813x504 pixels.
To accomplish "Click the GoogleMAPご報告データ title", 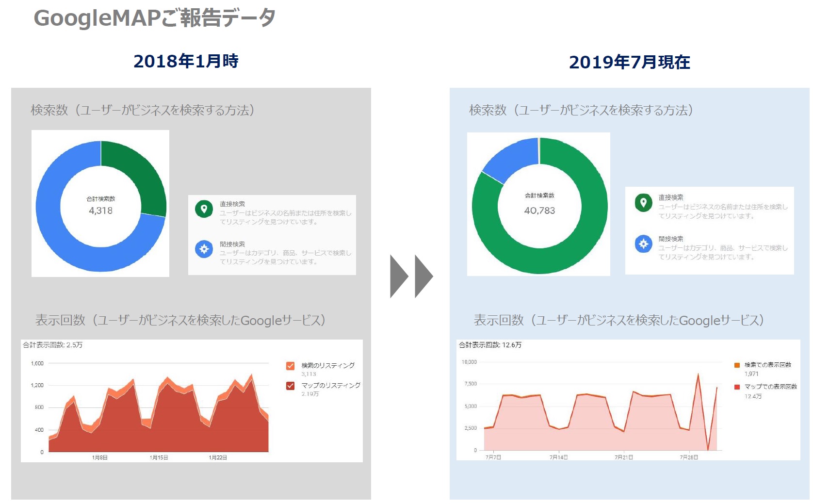I will [154, 18].
